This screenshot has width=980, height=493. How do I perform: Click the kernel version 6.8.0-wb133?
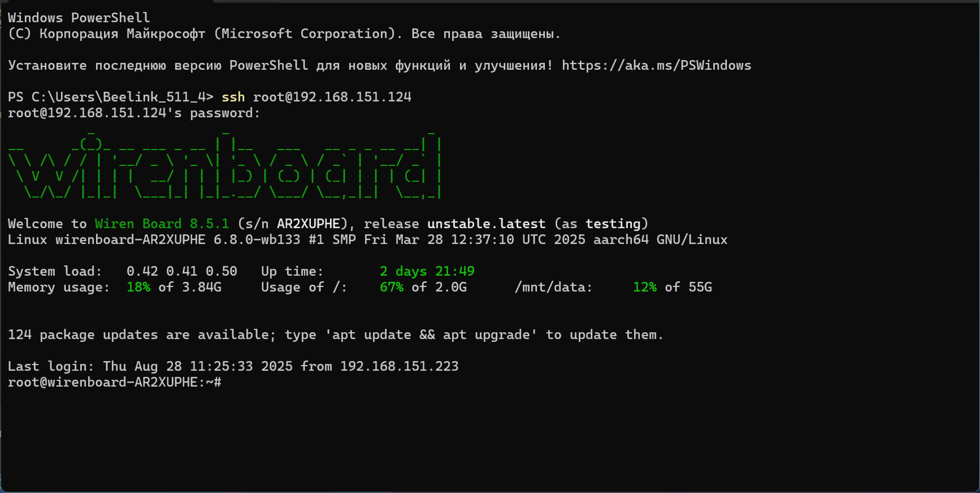[x=257, y=240]
